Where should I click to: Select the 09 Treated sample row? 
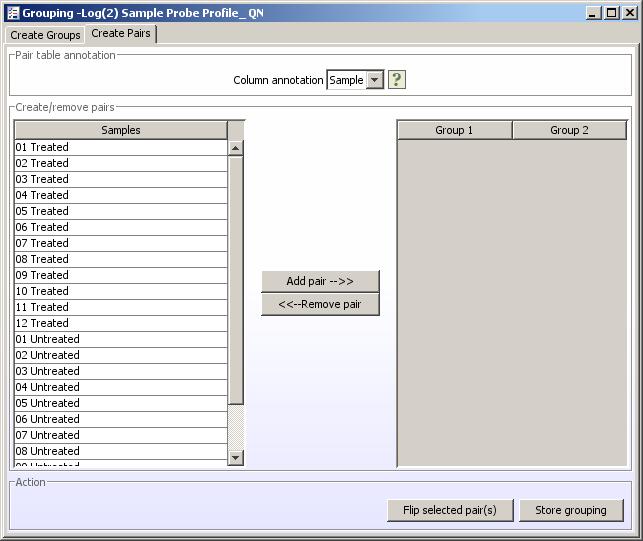point(121,275)
